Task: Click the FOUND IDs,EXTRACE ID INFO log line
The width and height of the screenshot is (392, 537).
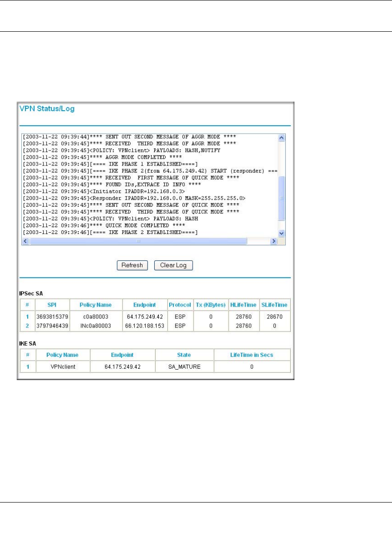Action: pos(112,185)
